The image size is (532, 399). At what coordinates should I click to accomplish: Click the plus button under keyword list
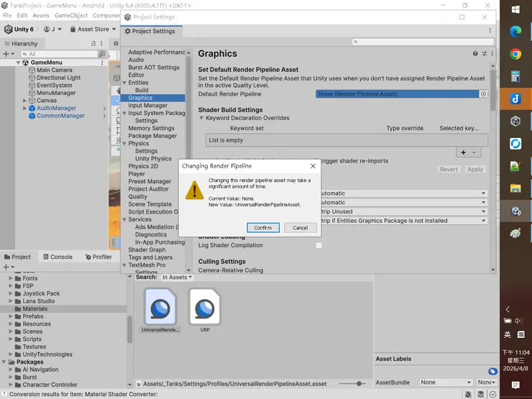[x=463, y=152]
